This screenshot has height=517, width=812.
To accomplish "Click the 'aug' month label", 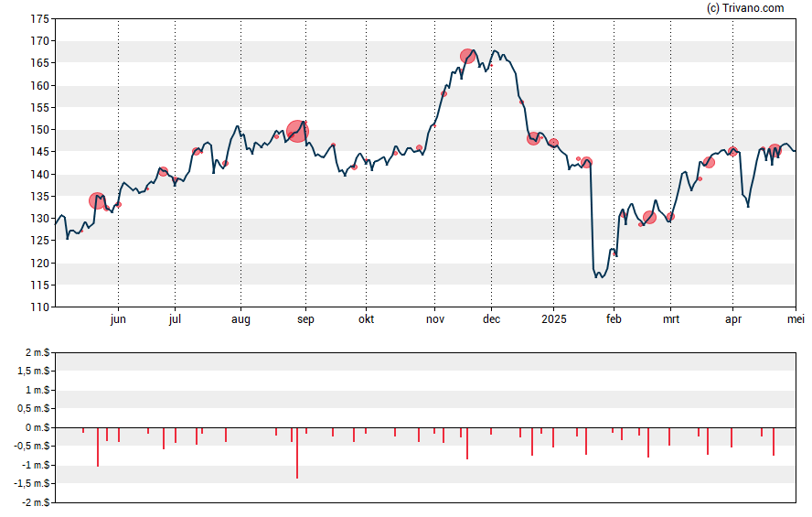I will pos(240,319).
